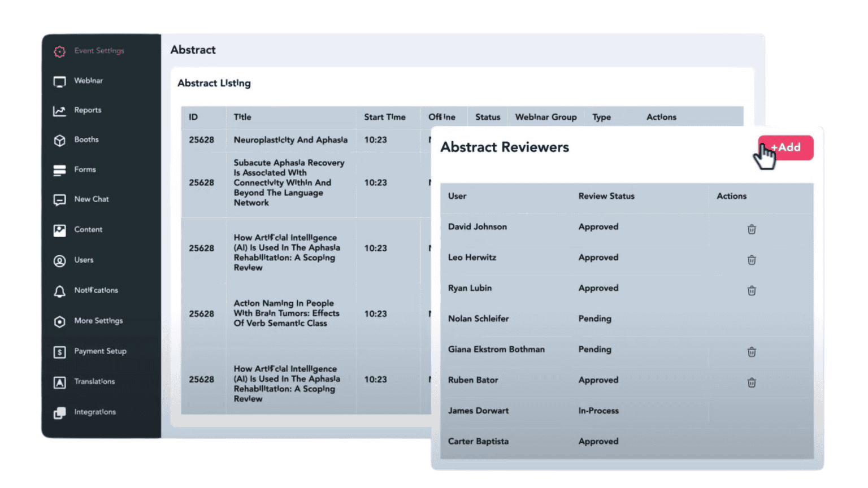The width and height of the screenshot is (868, 488).
Task: Click the Forms stacked lines icon
Action: click(59, 170)
